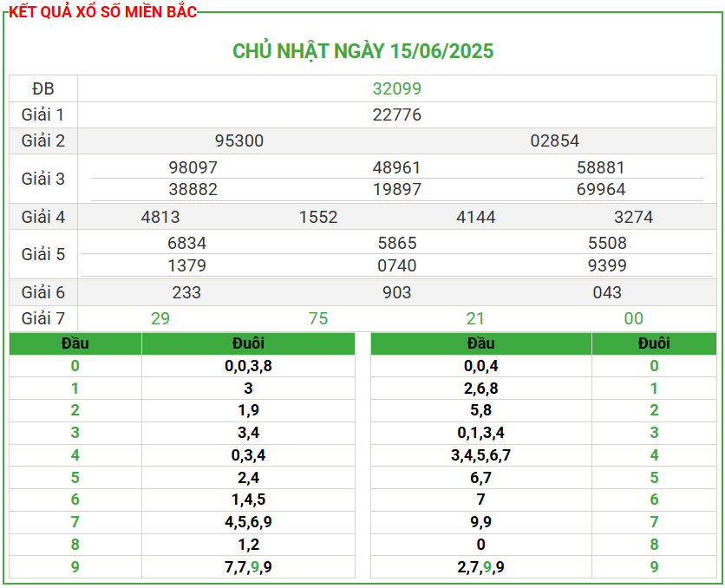The width and height of the screenshot is (725, 588).
Task: Click the cell reading '4,5,6,9'
Action: (x=248, y=522)
